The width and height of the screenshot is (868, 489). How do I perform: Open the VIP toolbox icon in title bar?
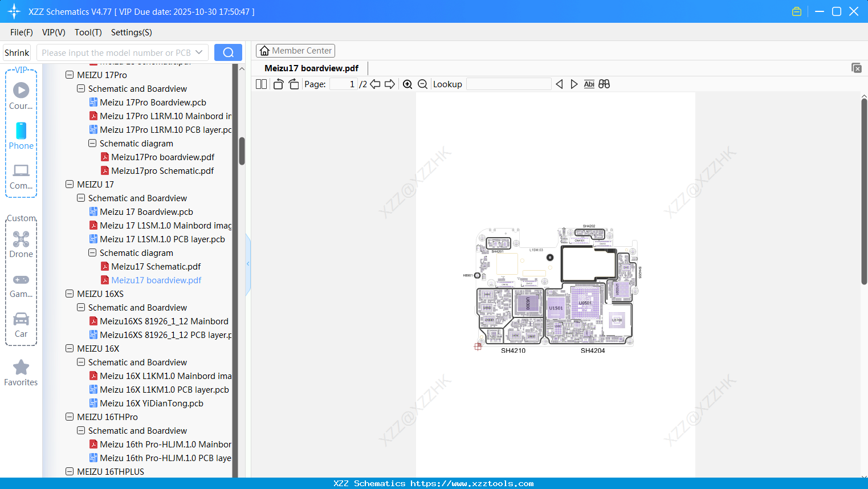coord(797,11)
